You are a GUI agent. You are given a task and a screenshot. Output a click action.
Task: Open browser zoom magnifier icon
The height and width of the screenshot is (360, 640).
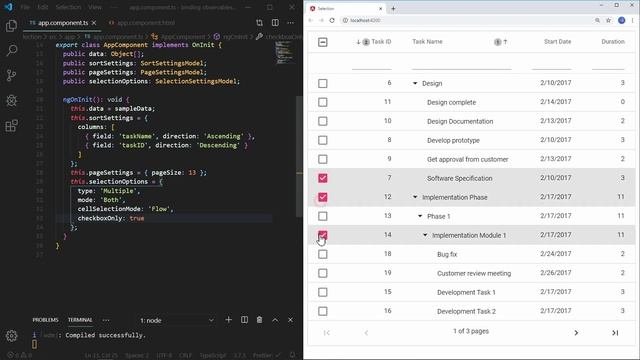pos(597,20)
